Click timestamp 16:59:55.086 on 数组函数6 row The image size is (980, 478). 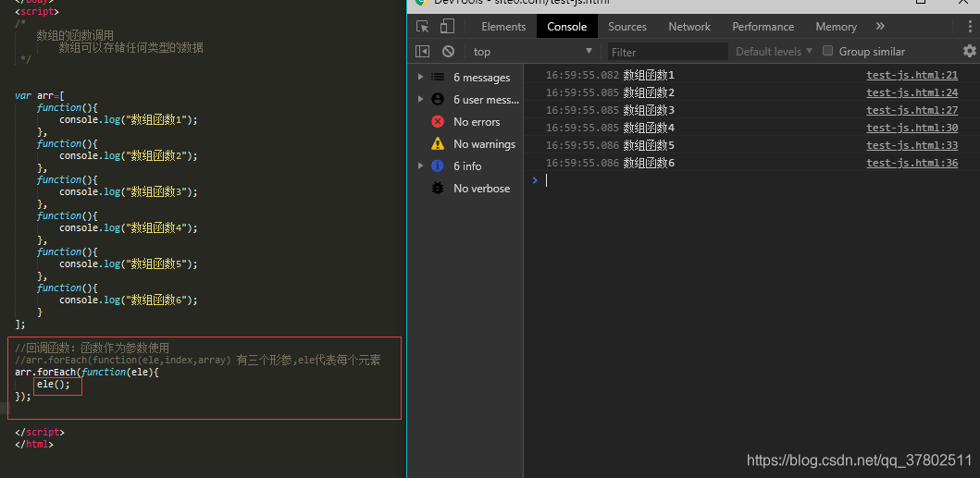coord(582,163)
